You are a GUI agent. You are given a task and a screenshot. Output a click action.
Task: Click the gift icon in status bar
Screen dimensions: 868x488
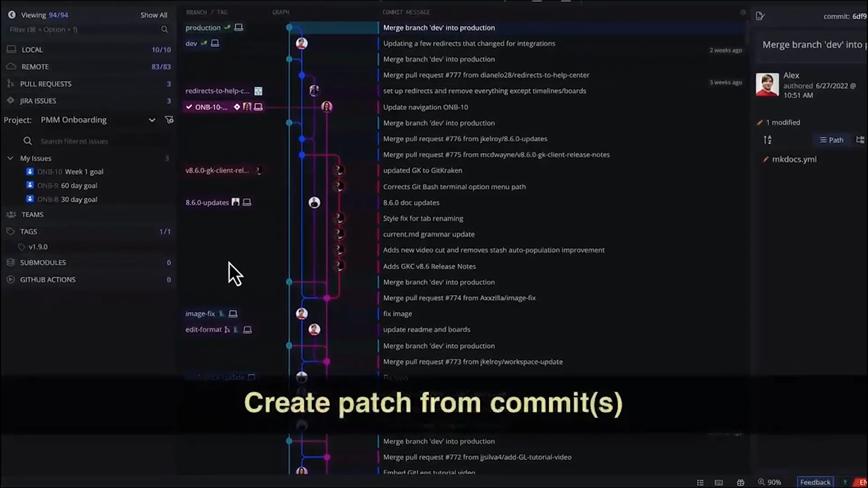click(x=741, y=482)
